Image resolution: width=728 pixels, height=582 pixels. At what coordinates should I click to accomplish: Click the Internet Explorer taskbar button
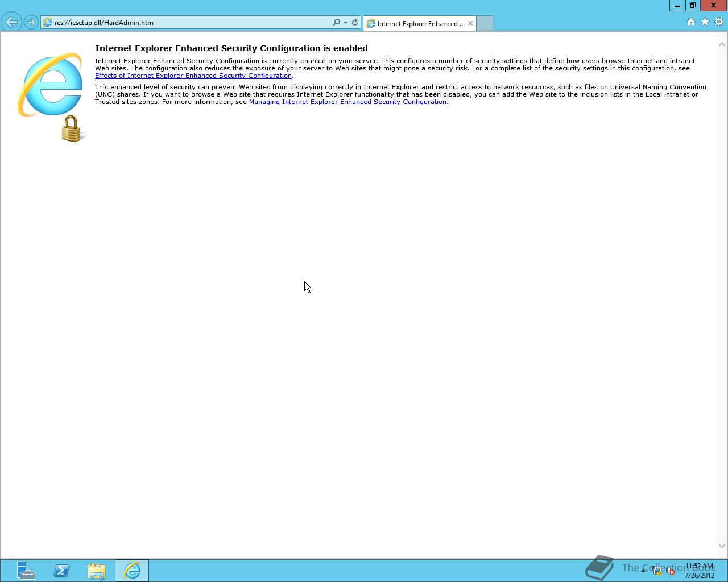point(132,571)
